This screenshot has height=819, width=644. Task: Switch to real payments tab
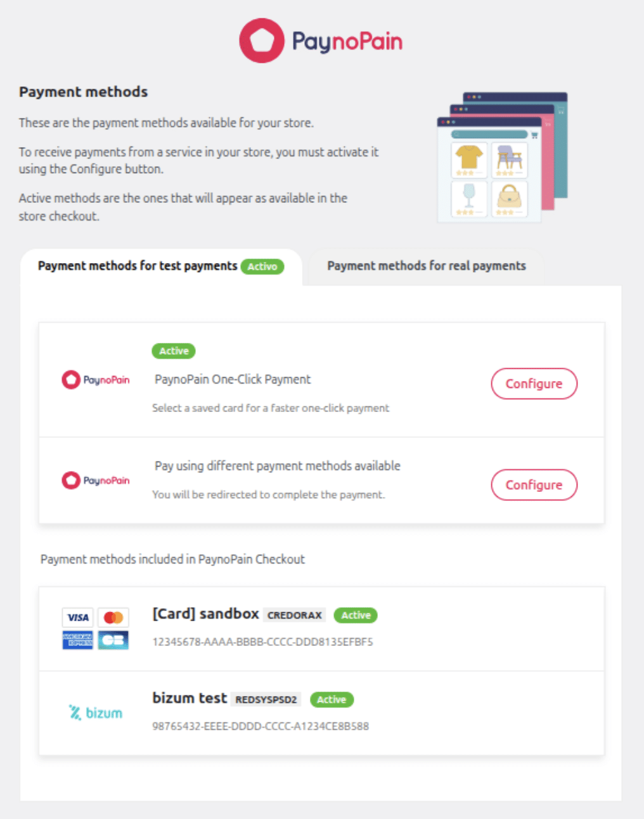[x=426, y=266]
